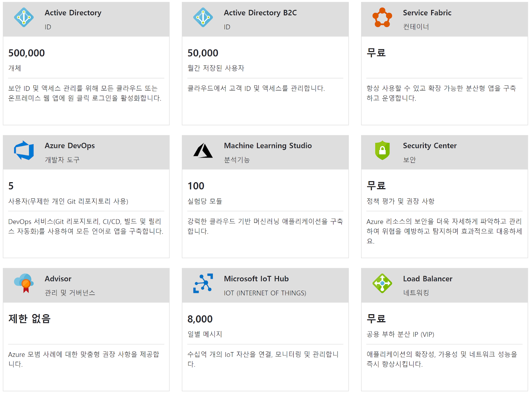Click the 제한 없음 value
Screen dimensions: 532x395
click(30, 319)
